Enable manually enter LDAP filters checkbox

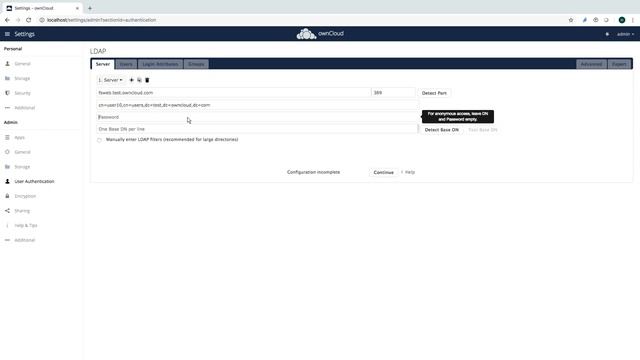pos(99,140)
